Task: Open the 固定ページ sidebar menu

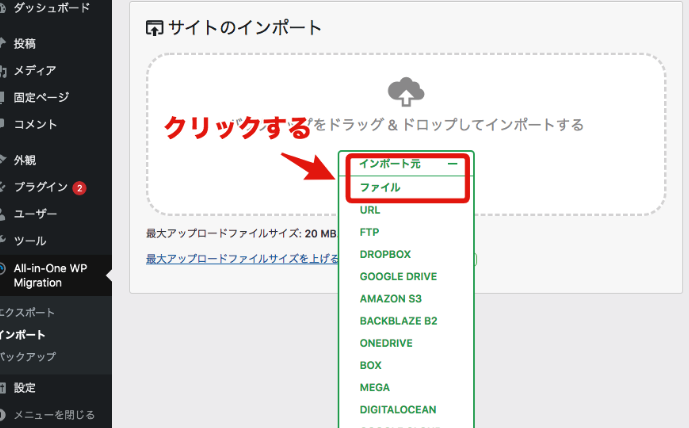Action: tap(41, 97)
